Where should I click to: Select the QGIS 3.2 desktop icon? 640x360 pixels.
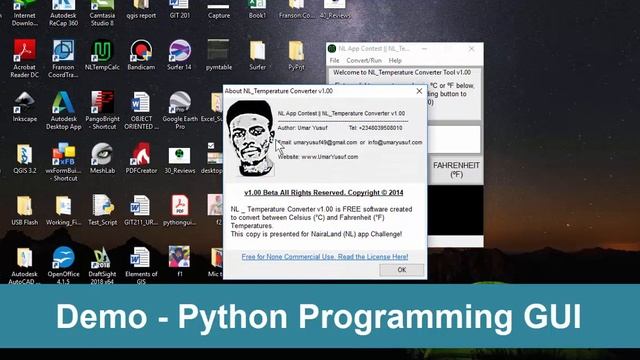pyautogui.click(x=24, y=158)
